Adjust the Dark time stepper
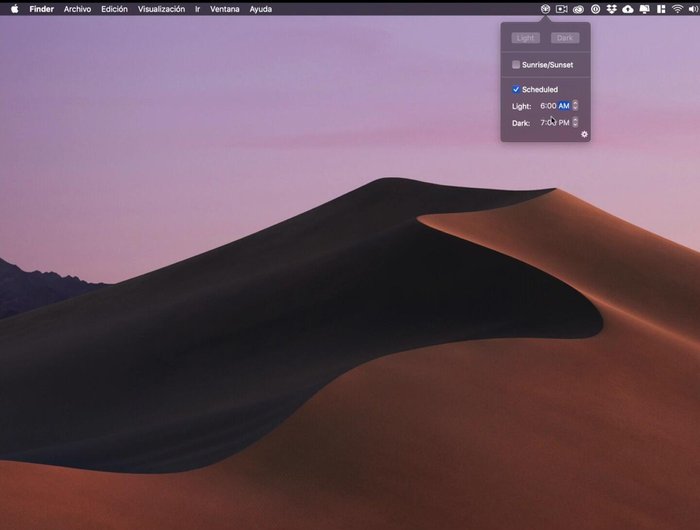 (x=575, y=123)
